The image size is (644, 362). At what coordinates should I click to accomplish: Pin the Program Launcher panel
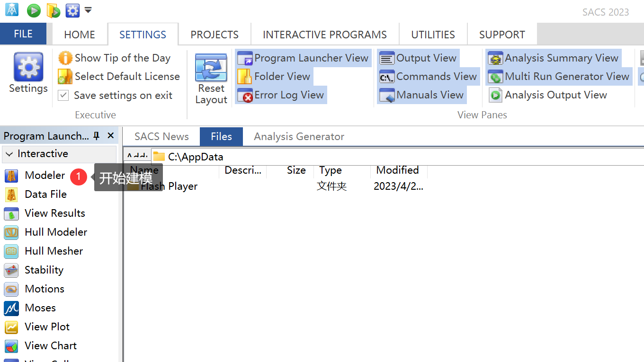(x=97, y=136)
